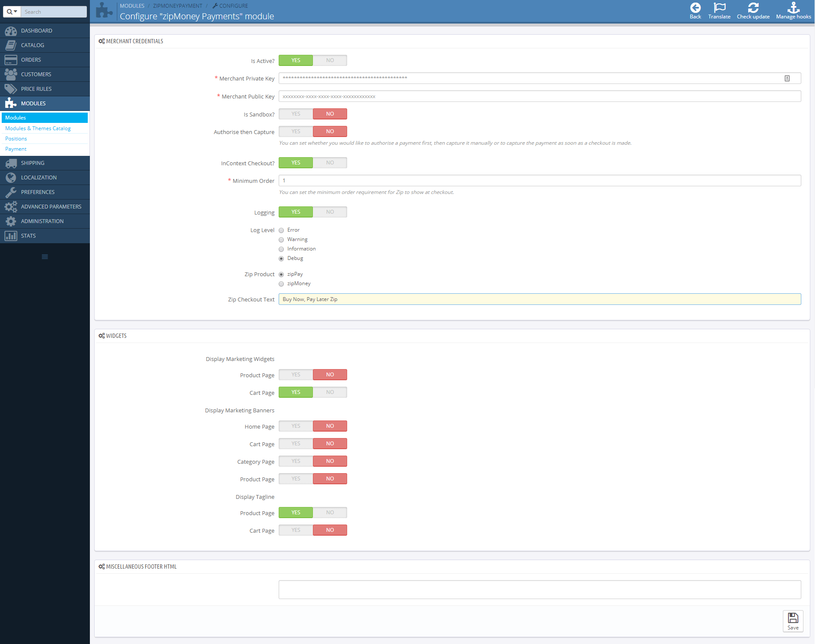Click the Preferences wrench icon
815x644 pixels.
pyautogui.click(x=11, y=192)
